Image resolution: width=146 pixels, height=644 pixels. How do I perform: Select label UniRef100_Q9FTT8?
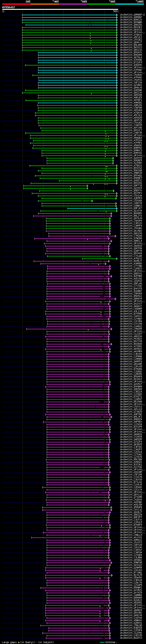(x=131, y=186)
